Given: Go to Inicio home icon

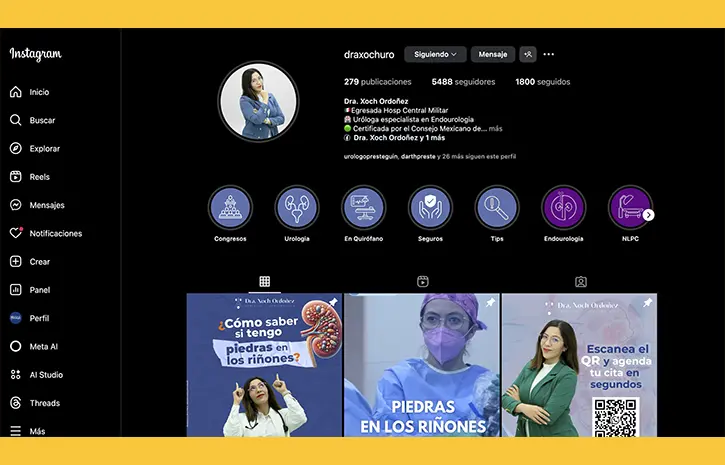Looking at the screenshot, I should [16, 92].
